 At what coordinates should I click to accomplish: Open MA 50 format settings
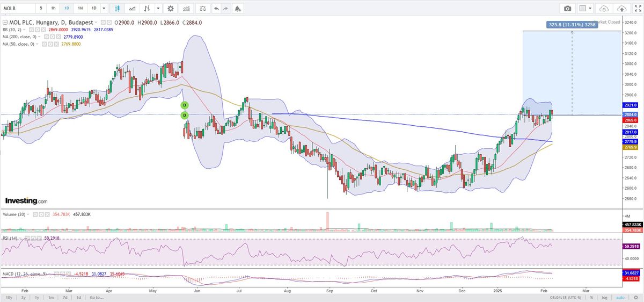(x=50, y=44)
